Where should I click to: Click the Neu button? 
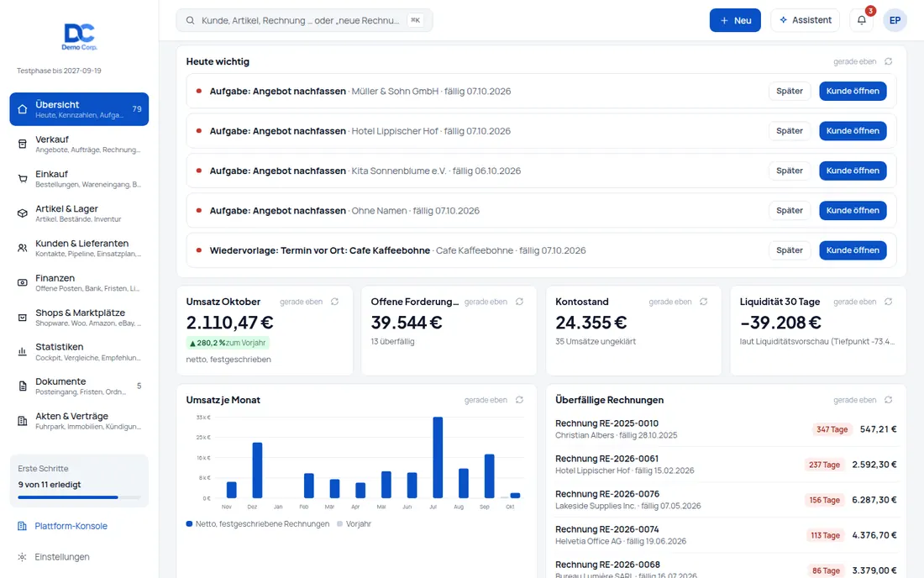click(735, 20)
